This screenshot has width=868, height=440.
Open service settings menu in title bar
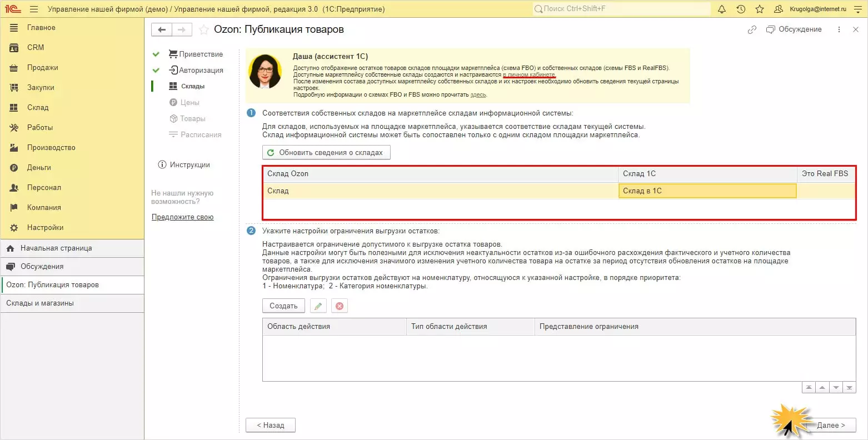[x=858, y=9]
